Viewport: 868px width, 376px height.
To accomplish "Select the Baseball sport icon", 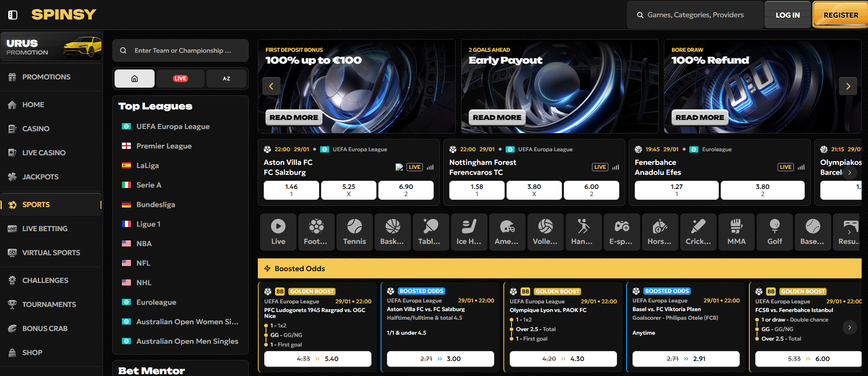I will point(813,232).
